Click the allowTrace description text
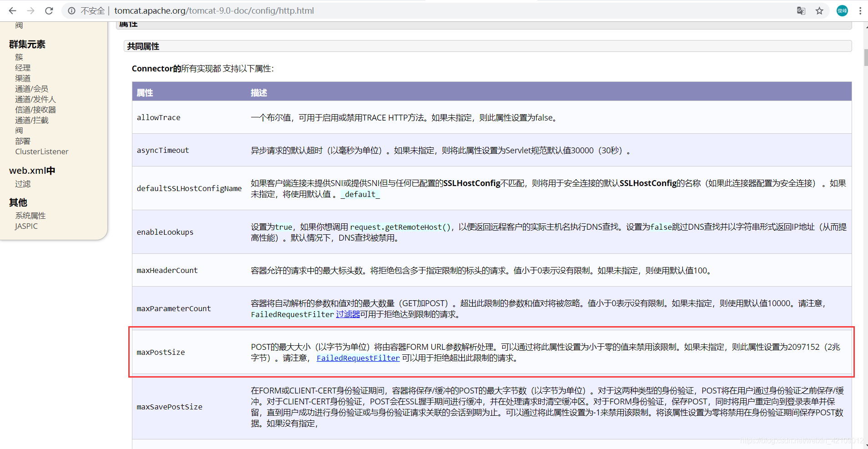The image size is (868, 449). pos(404,118)
